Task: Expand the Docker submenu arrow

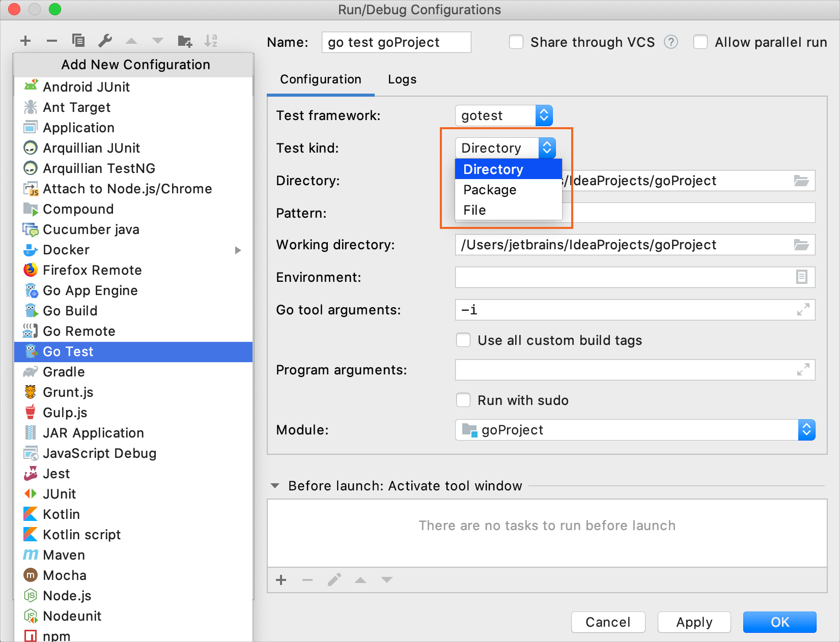Action: coord(238,250)
